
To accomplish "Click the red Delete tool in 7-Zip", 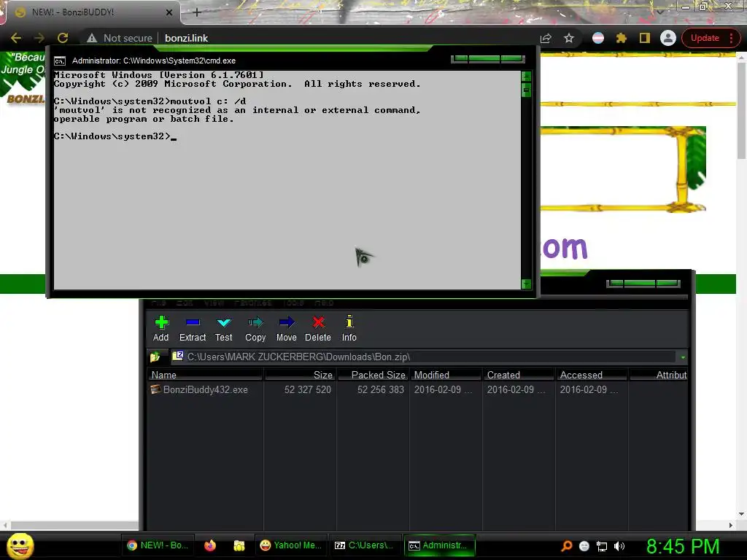I will 318,329.
